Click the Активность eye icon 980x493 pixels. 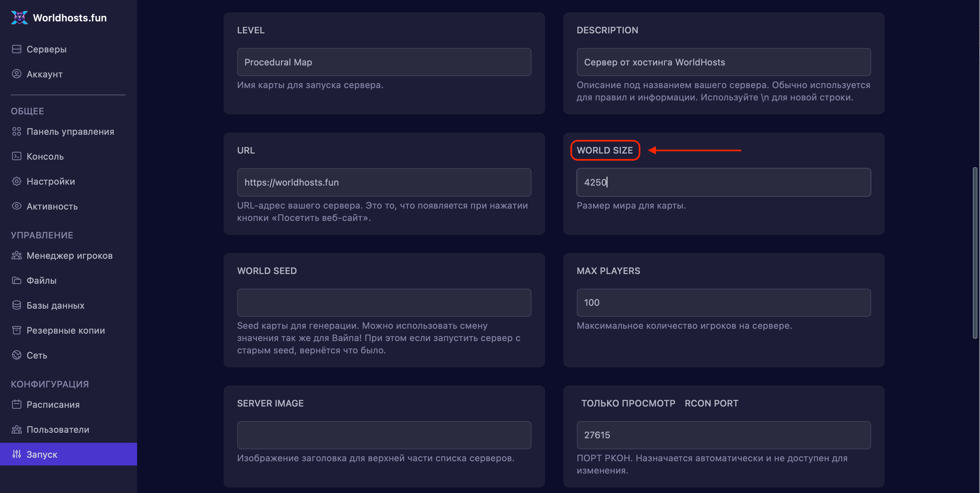point(16,206)
